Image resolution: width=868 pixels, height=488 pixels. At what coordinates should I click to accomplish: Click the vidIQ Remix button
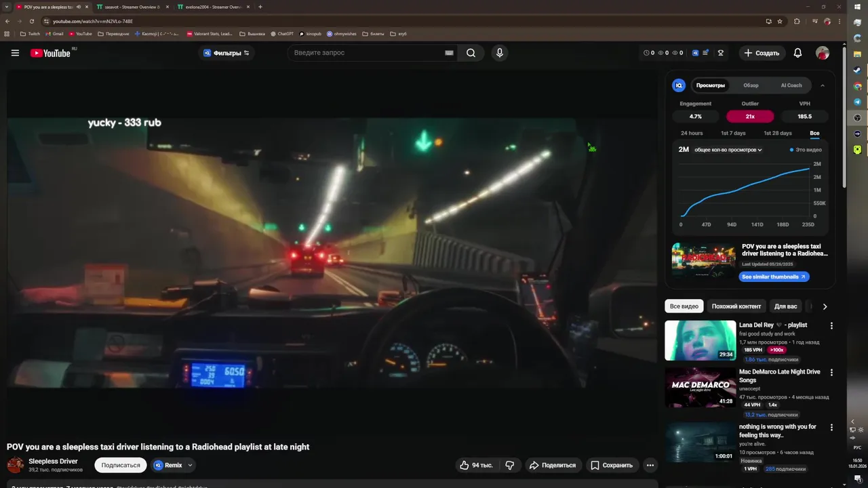168,465
